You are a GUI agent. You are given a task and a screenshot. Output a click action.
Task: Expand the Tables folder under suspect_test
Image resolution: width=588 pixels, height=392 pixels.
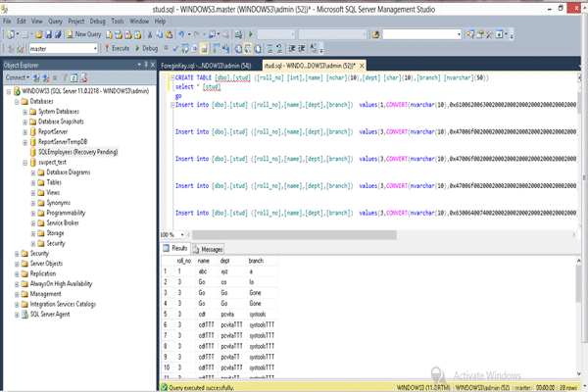click(x=33, y=182)
